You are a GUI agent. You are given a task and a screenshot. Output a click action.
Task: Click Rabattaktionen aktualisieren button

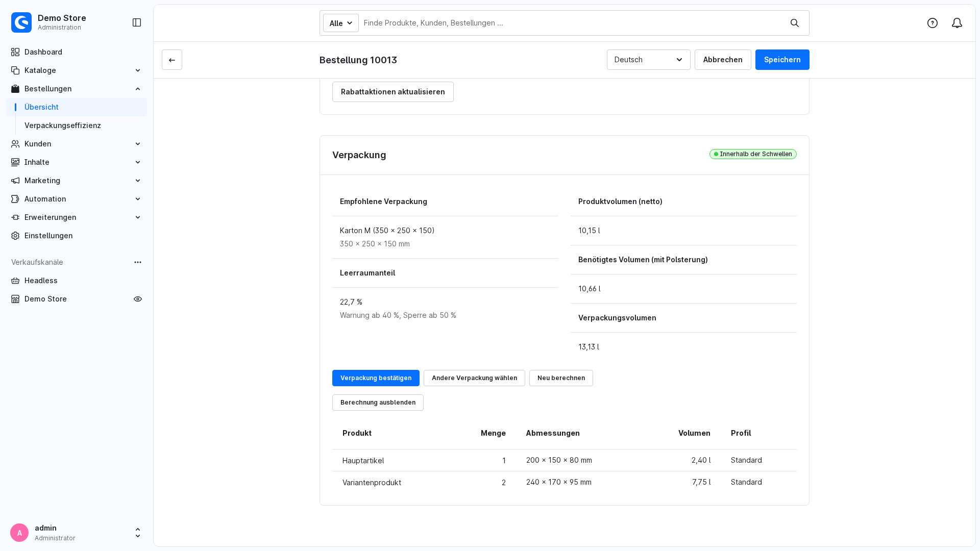point(393,92)
